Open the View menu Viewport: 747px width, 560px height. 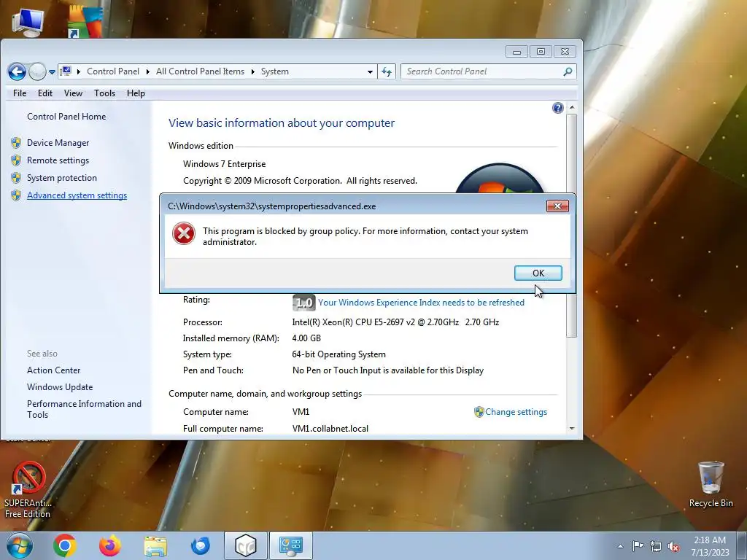coord(74,93)
